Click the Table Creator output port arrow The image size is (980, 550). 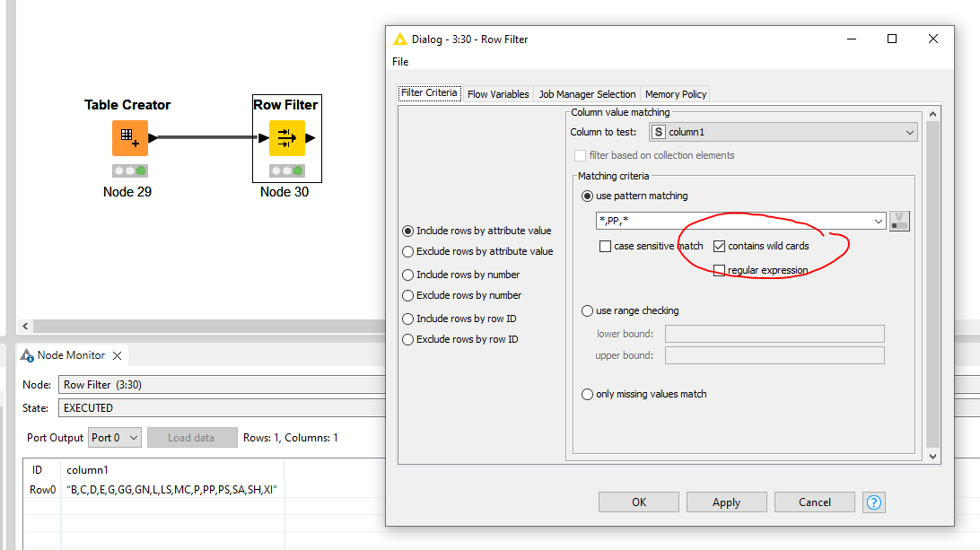coord(153,138)
